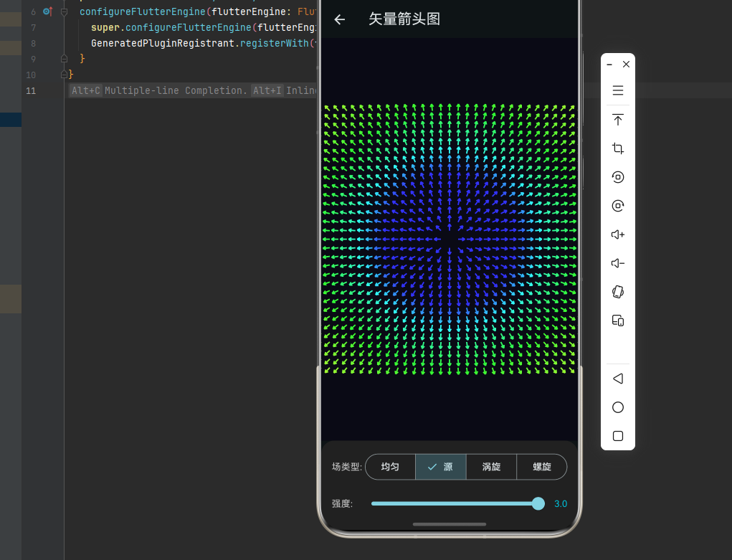This screenshot has height=560, width=732.
Task: Click the 矢量箭头图 title text
Action: pos(404,19)
